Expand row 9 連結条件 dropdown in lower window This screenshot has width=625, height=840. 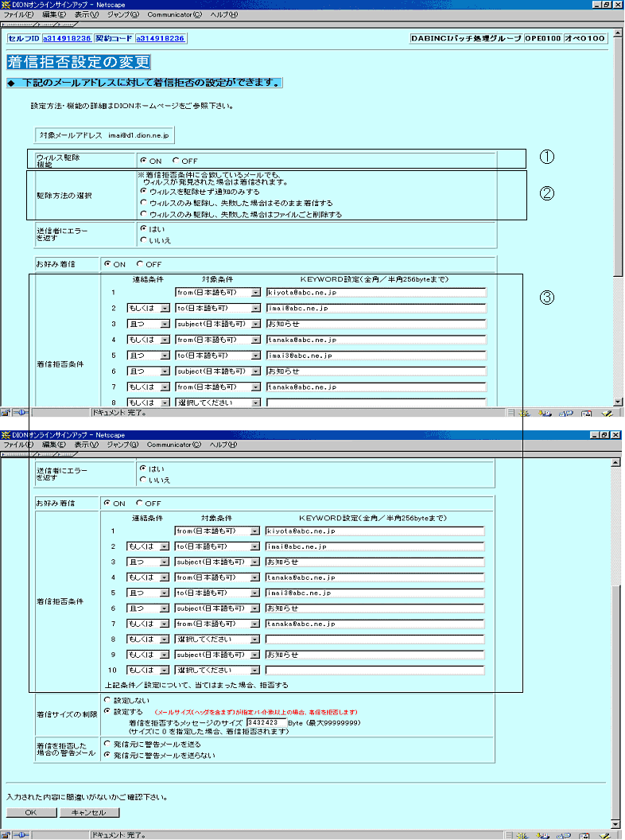tap(148, 655)
